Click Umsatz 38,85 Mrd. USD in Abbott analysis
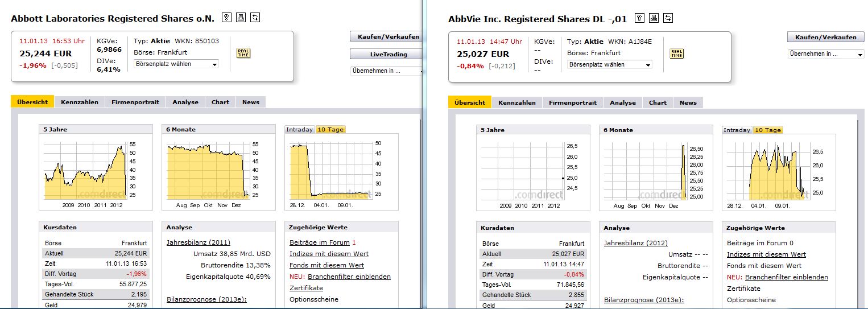 pos(232,254)
